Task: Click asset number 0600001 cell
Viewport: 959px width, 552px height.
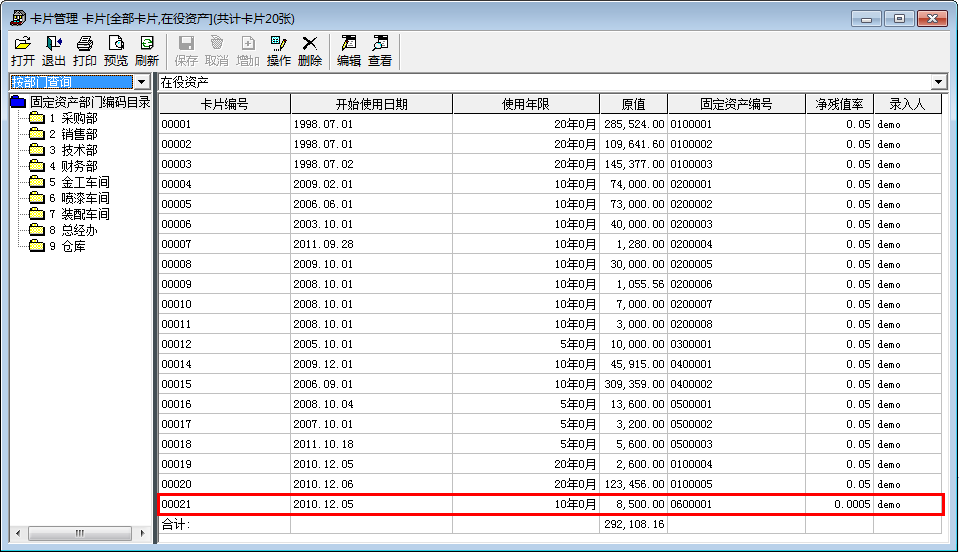Action: (x=736, y=504)
